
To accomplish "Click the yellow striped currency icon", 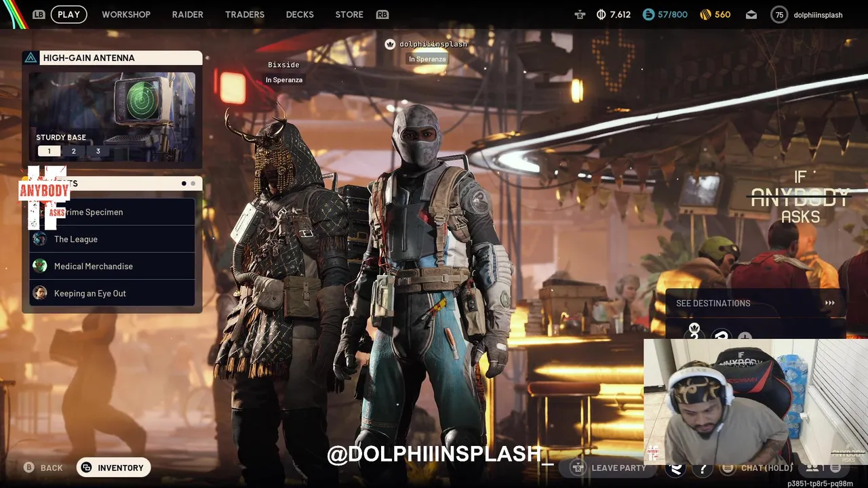I will click(x=705, y=14).
